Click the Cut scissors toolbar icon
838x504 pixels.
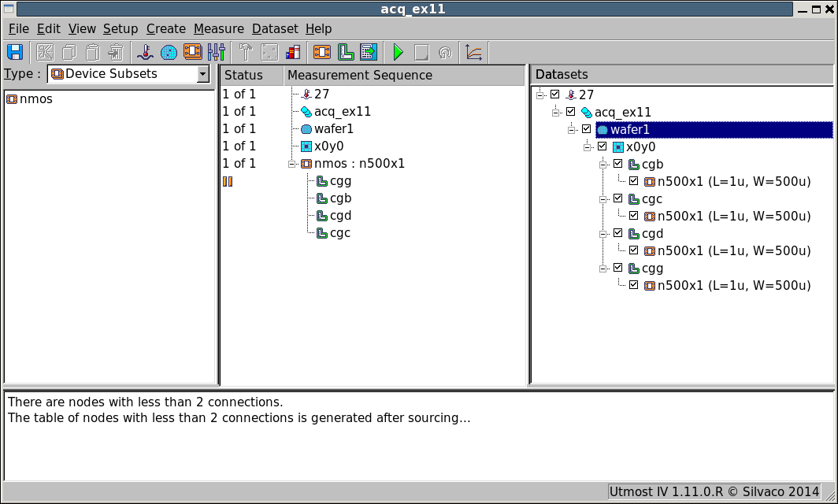[45, 53]
